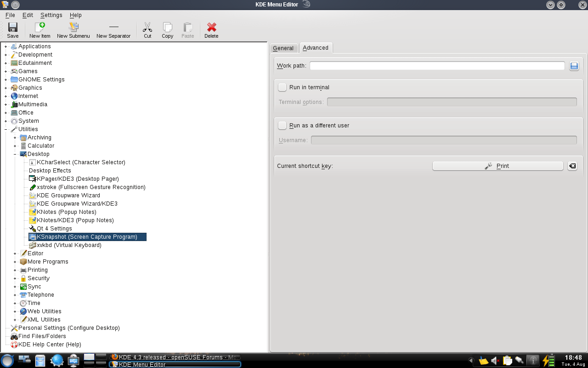This screenshot has height=368, width=588.
Task: Copy the selected menu entry
Action: coord(168,30)
